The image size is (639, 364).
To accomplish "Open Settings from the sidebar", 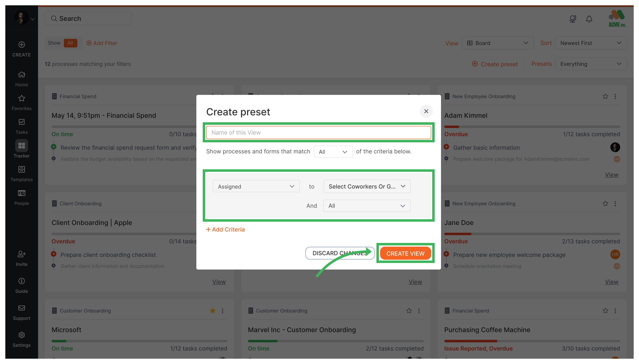I will tap(21, 338).
